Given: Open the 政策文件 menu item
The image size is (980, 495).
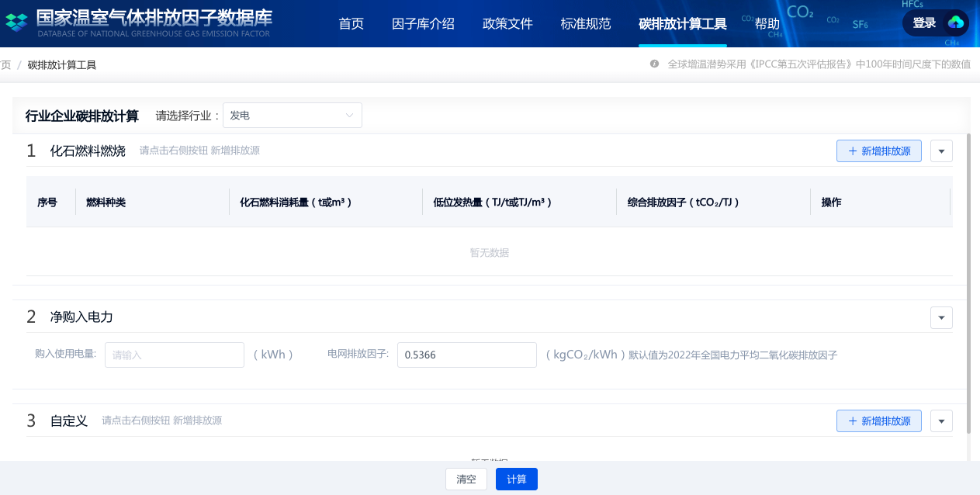Looking at the screenshot, I should 507,24.
